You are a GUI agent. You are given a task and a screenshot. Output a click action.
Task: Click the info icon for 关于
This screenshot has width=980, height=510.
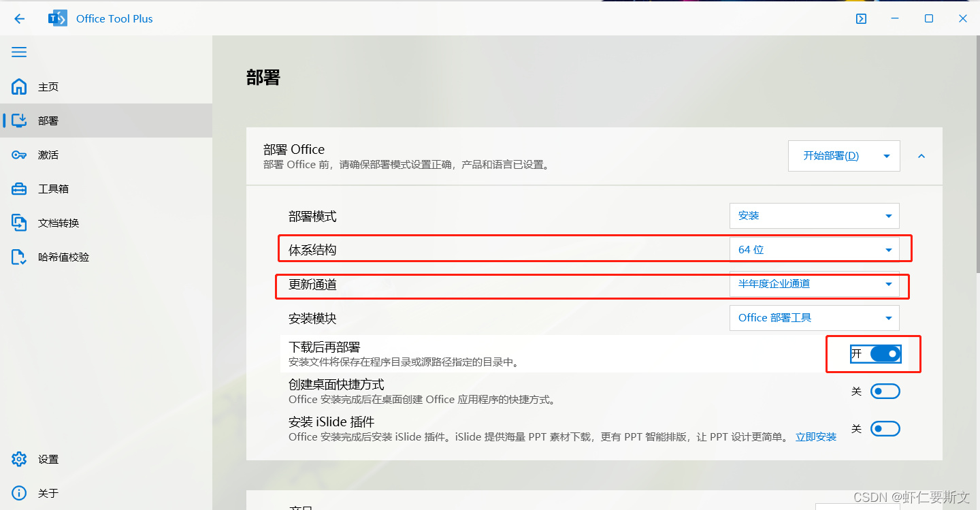click(x=19, y=493)
